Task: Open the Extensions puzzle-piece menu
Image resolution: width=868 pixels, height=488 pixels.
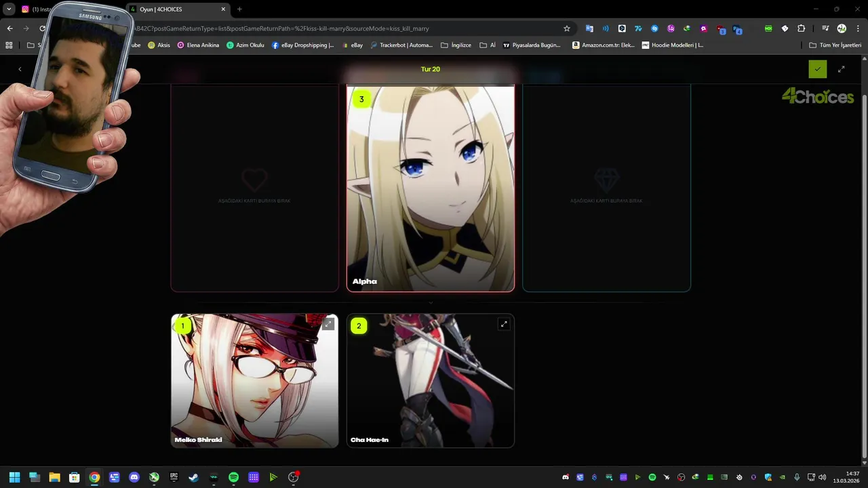Action: 801,28
